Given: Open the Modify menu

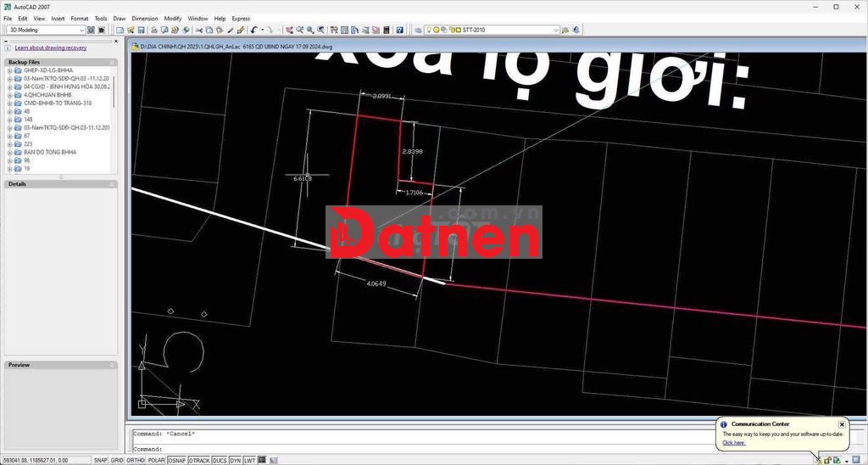Looking at the screenshot, I should coord(172,18).
